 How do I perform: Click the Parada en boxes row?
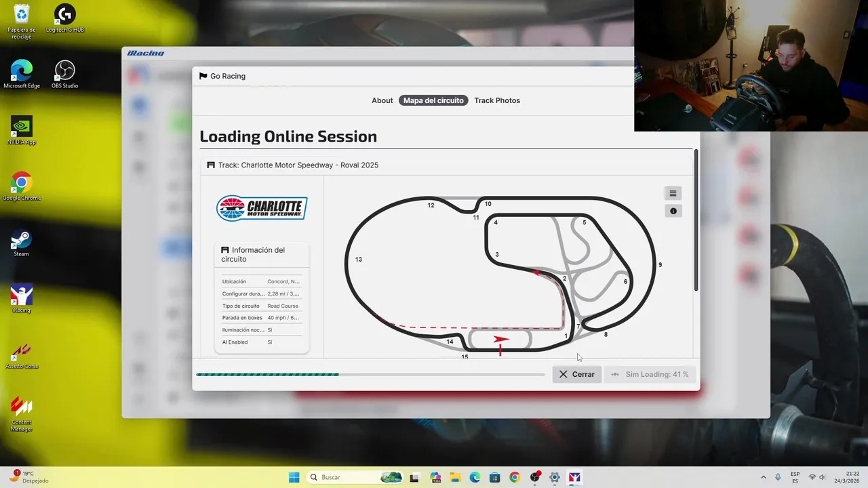[262, 317]
